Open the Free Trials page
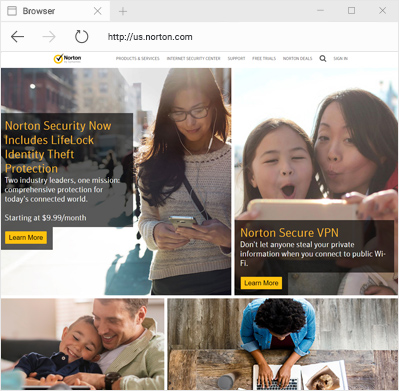This screenshot has height=391, width=399. tap(264, 59)
